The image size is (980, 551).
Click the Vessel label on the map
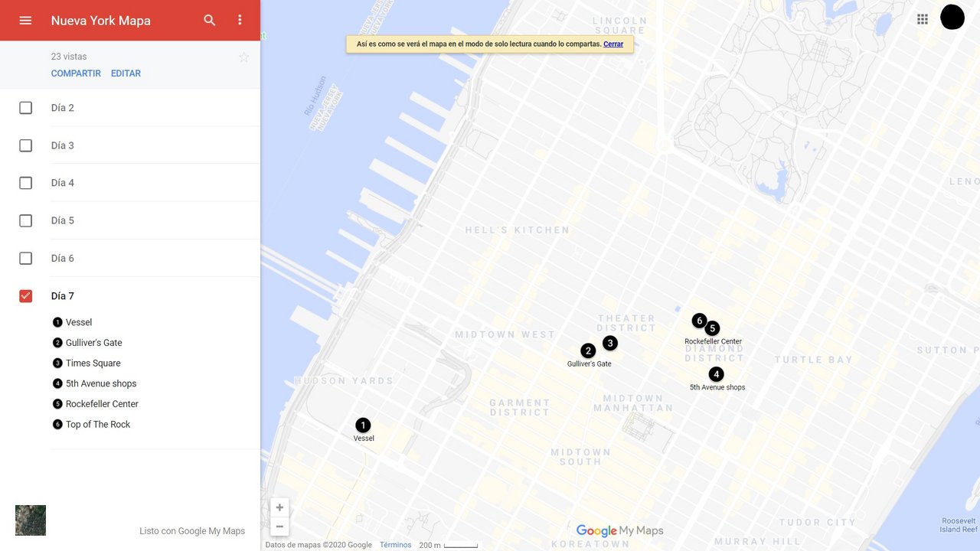(x=364, y=439)
